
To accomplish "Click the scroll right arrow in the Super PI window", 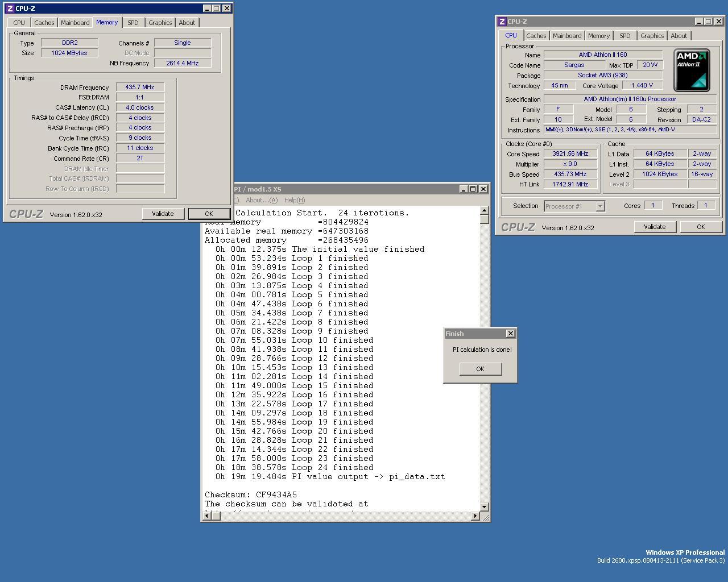I will click(x=475, y=516).
